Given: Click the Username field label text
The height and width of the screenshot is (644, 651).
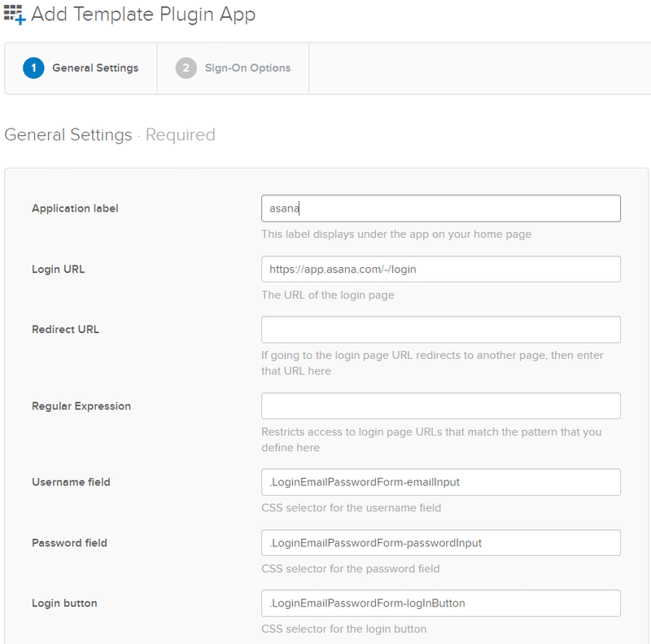Looking at the screenshot, I should [71, 482].
